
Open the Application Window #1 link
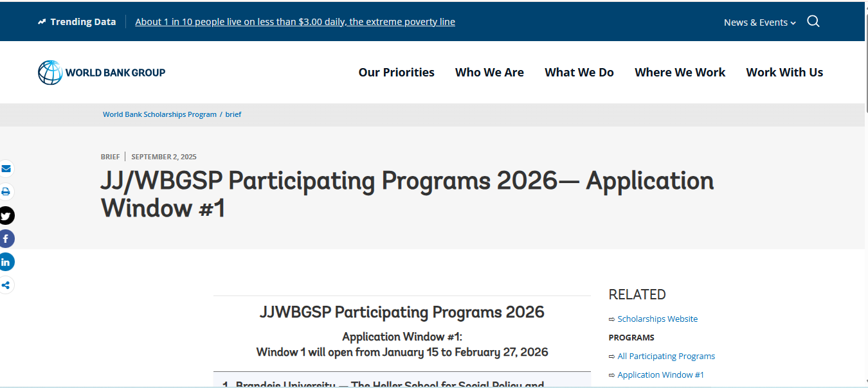click(x=660, y=375)
